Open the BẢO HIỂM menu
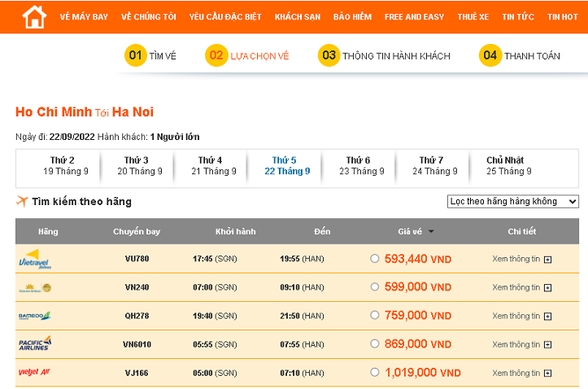Screen dimensions: 588x389 coord(352,17)
